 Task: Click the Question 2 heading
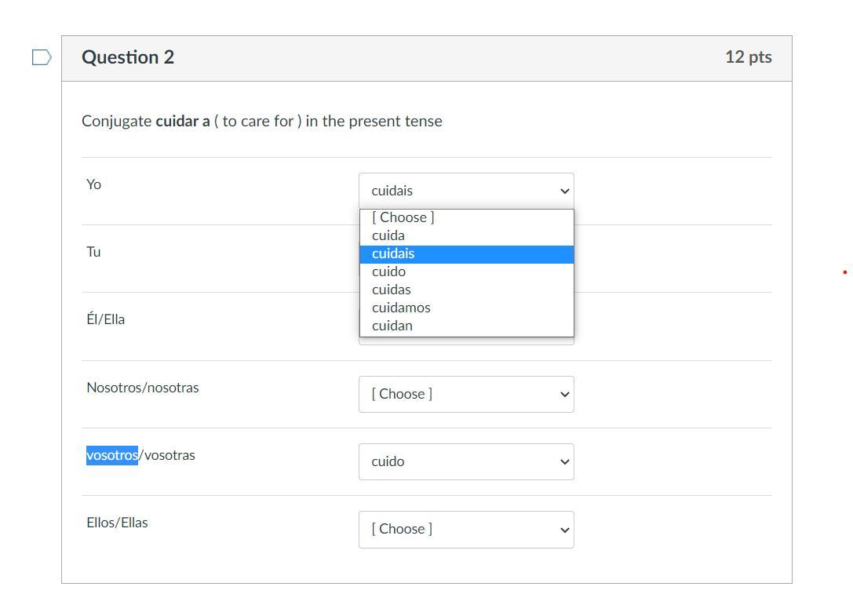pyautogui.click(x=128, y=57)
